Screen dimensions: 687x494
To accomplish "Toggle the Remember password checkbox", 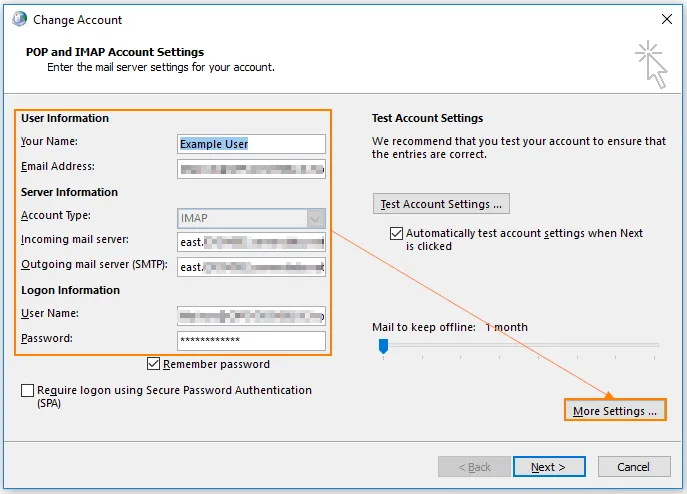I will (153, 364).
